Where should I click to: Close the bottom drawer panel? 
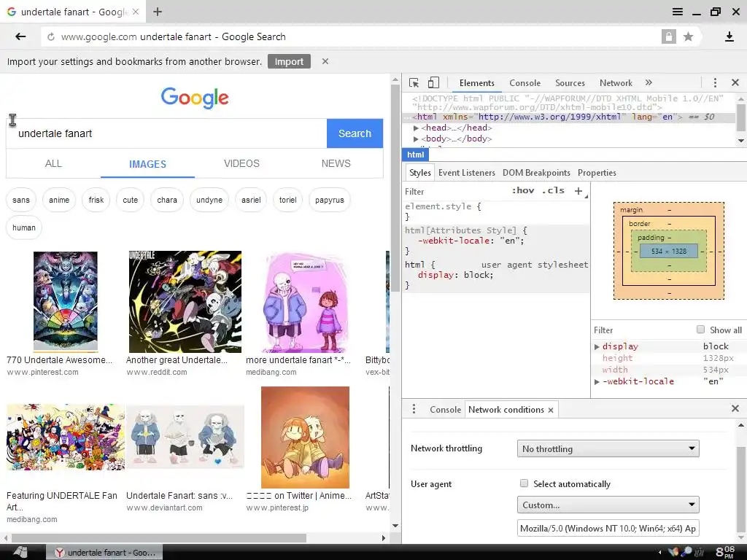click(x=735, y=408)
